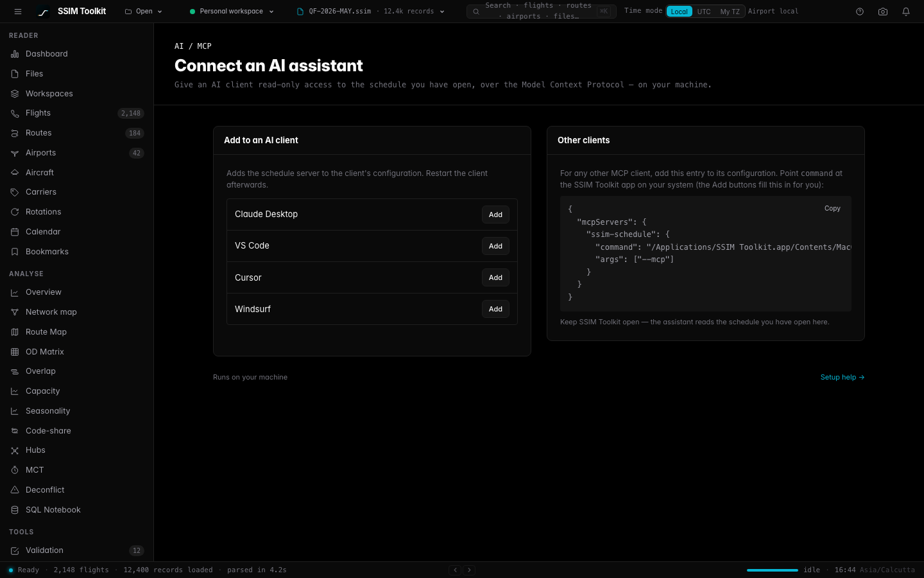924x578 pixels.
Task: Add the server to Cursor
Action: [495, 277]
